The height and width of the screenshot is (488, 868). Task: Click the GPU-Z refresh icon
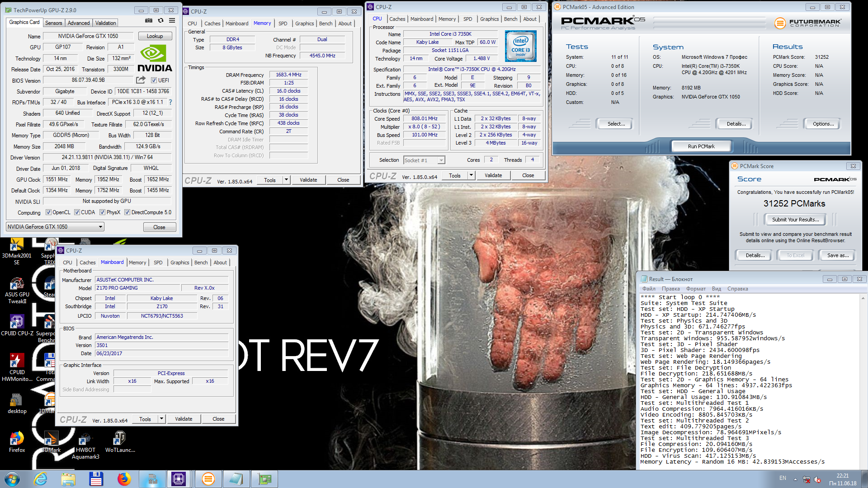160,21
